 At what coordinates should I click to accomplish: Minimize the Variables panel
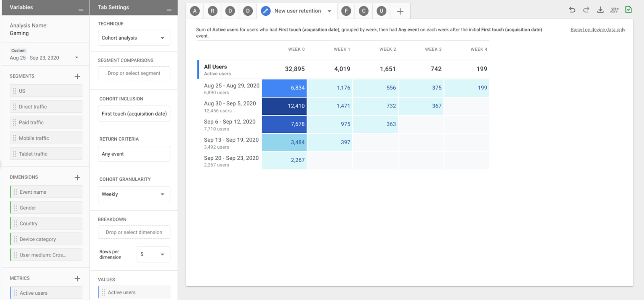pos(81,9)
